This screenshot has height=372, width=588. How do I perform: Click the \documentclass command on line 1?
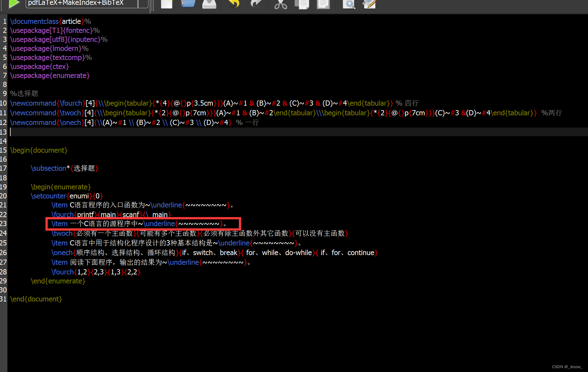click(34, 21)
